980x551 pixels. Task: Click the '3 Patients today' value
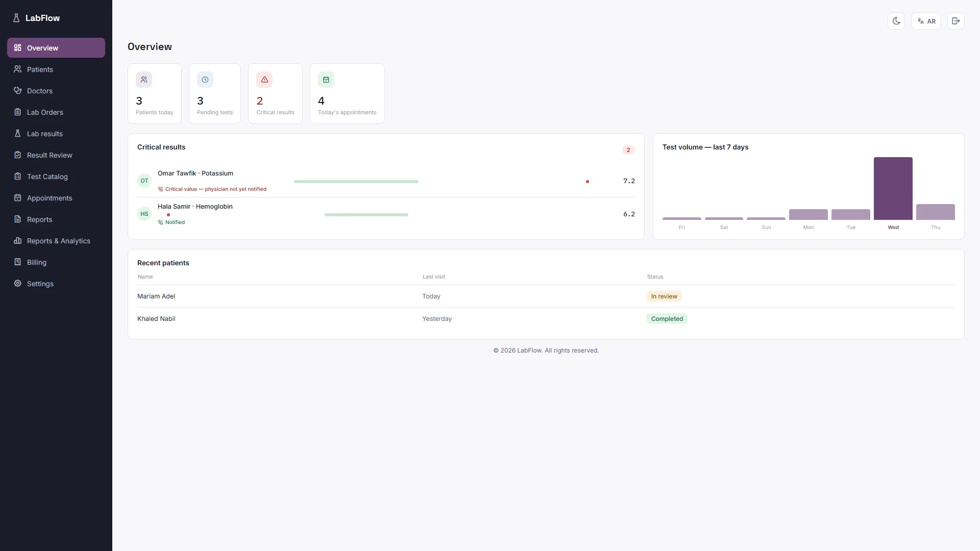(x=139, y=101)
